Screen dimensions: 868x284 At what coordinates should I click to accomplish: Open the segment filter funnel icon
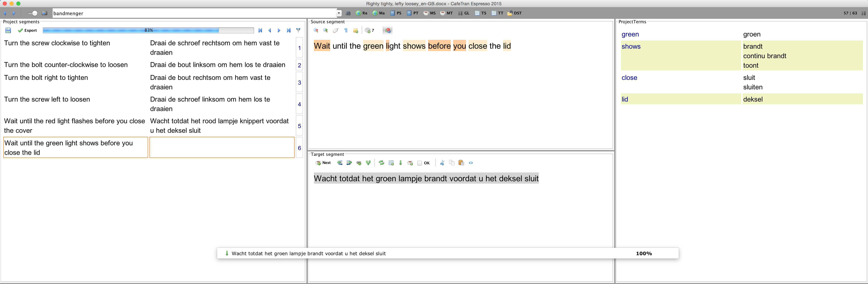pyautogui.click(x=298, y=30)
